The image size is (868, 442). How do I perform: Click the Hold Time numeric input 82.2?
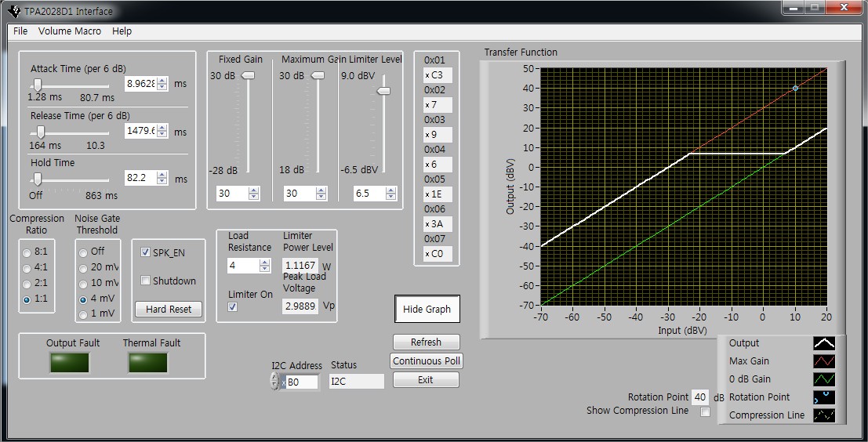[x=140, y=178]
